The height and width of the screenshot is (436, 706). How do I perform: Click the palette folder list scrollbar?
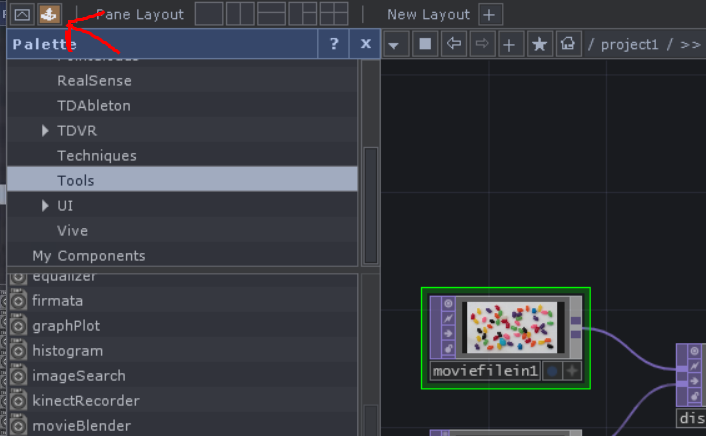(371, 205)
